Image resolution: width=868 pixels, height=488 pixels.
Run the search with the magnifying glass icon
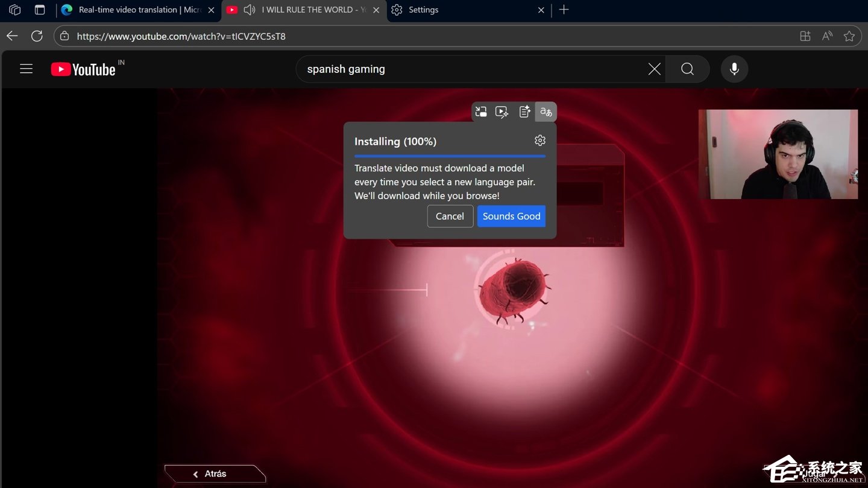(x=687, y=69)
